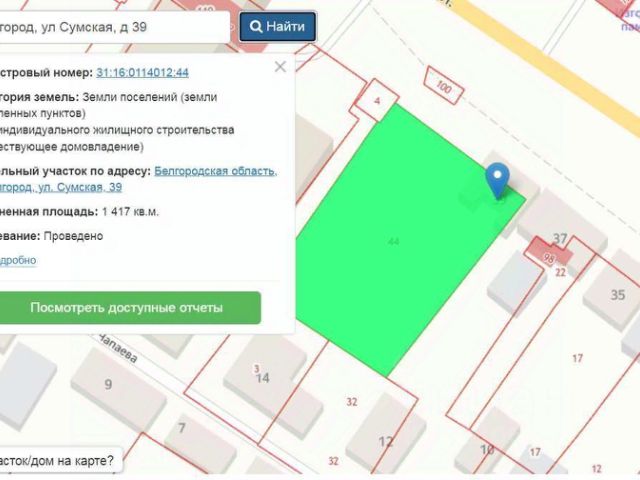
Task: Click building number 7 on map
Action: [182, 428]
